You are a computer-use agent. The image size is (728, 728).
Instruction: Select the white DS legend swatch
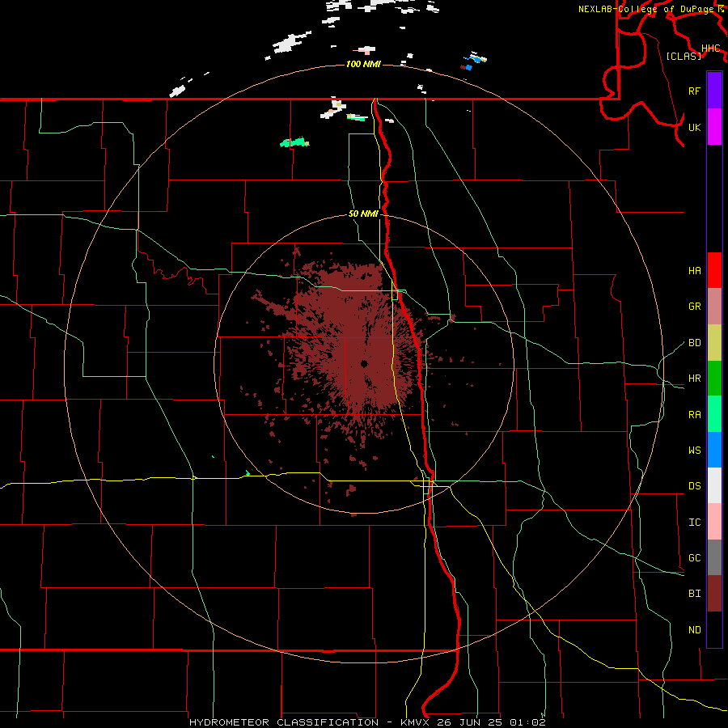click(714, 485)
